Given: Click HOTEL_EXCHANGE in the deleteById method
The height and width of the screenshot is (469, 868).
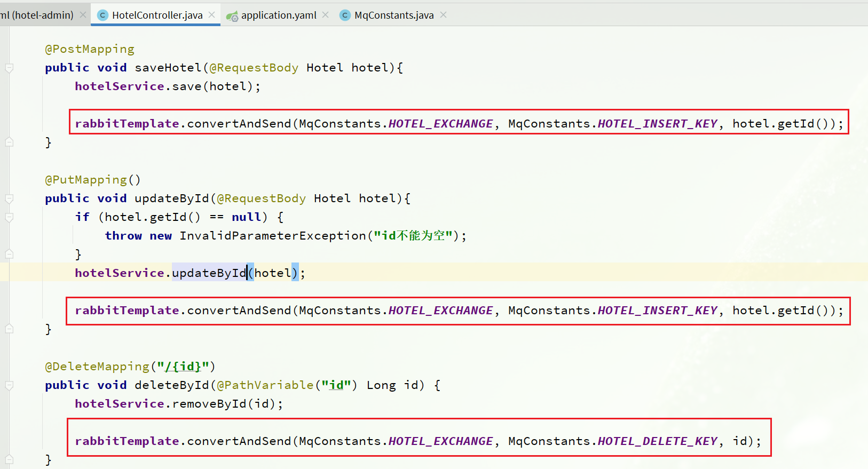Looking at the screenshot, I should pos(440,441).
